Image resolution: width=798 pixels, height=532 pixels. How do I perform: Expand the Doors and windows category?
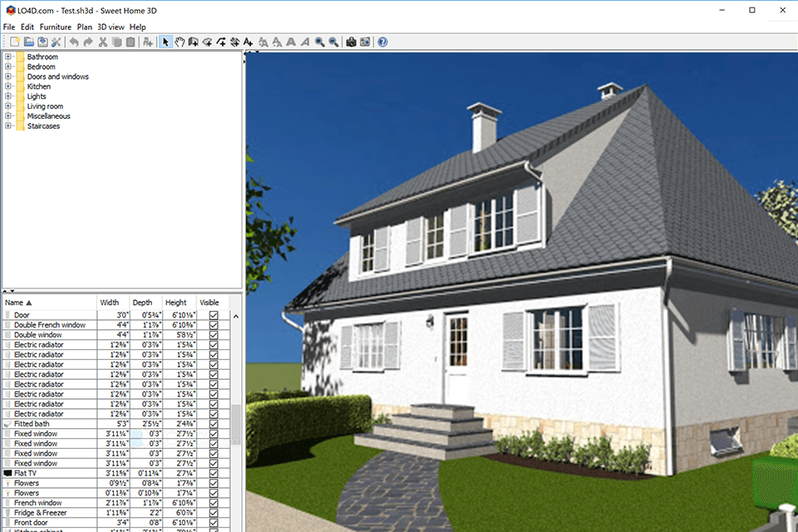tap(7, 76)
